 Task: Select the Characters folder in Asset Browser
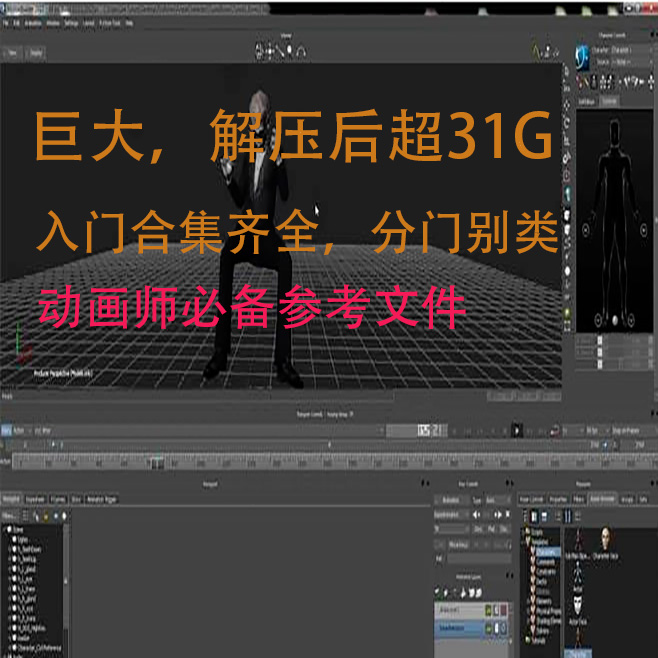pyautogui.click(x=547, y=552)
